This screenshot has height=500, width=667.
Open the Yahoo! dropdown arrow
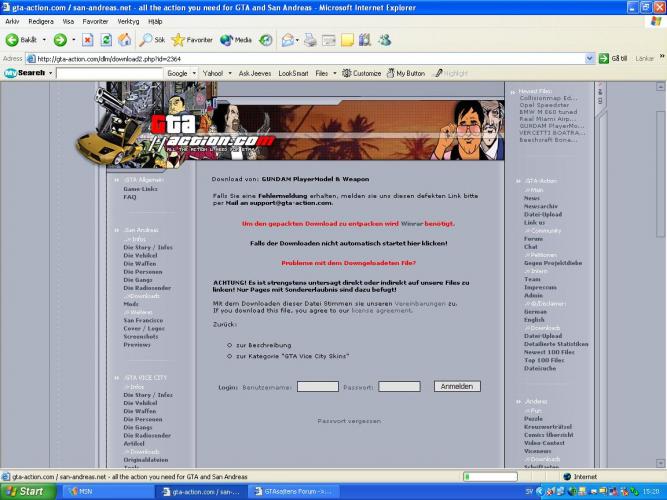(230, 73)
